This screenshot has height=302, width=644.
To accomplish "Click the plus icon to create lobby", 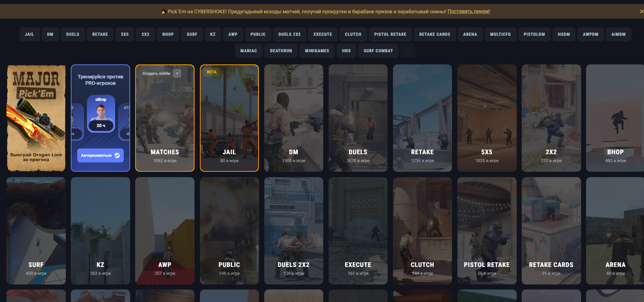I will pos(177,73).
